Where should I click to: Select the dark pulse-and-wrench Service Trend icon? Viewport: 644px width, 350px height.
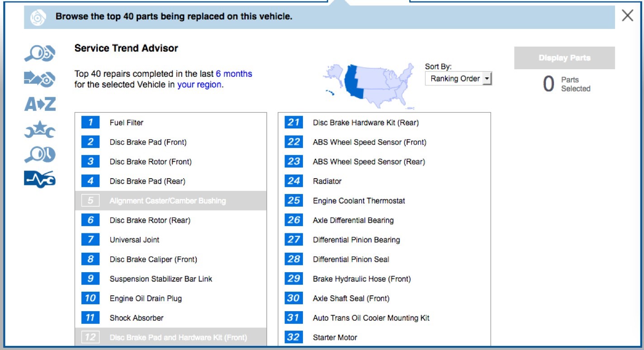pyautogui.click(x=39, y=180)
